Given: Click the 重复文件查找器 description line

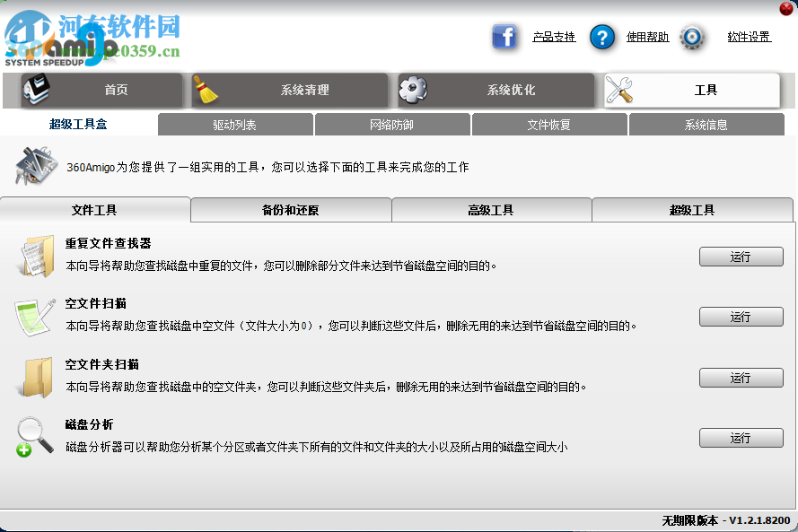Looking at the screenshot, I should [281, 266].
